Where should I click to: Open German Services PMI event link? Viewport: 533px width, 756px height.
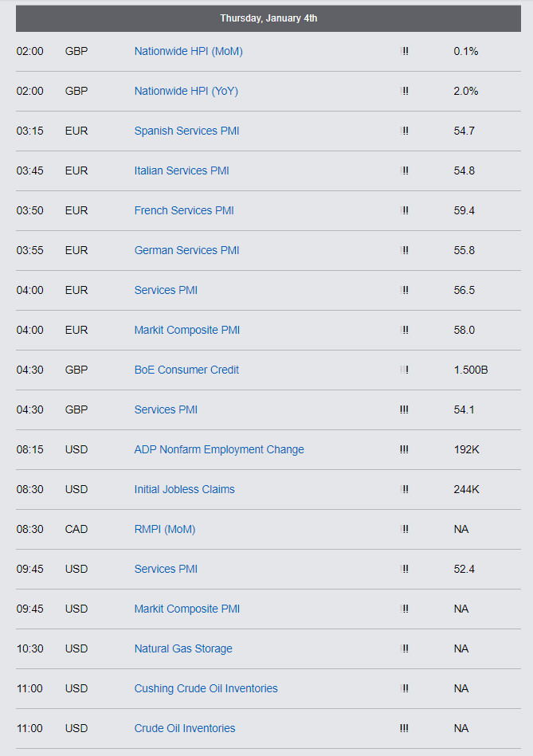tap(186, 250)
